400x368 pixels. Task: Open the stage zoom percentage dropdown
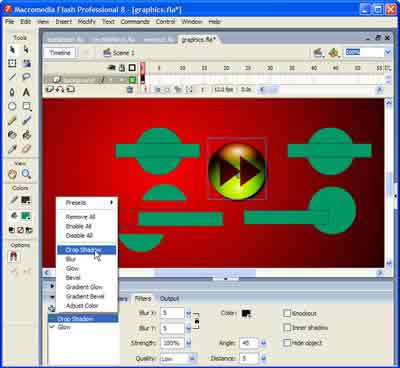(388, 52)
